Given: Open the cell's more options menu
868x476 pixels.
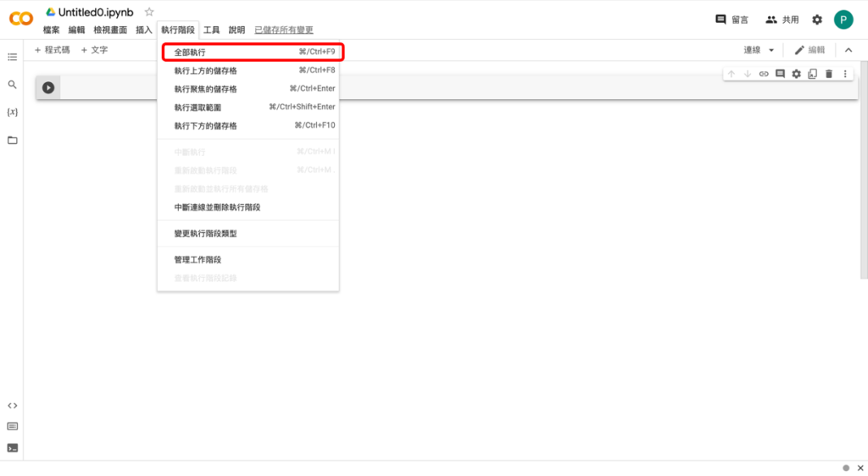Looking at the screenshot, I should pos(845,75).
